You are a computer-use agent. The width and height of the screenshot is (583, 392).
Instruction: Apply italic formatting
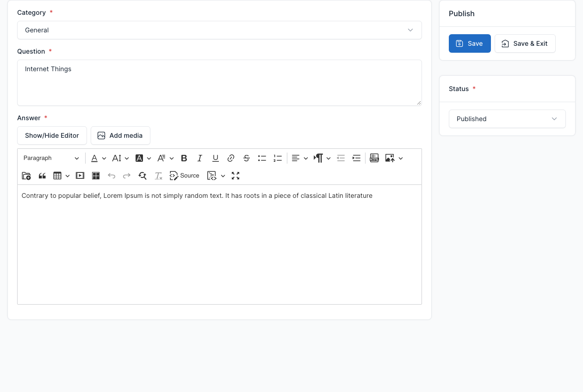click(x=200, y=158)
